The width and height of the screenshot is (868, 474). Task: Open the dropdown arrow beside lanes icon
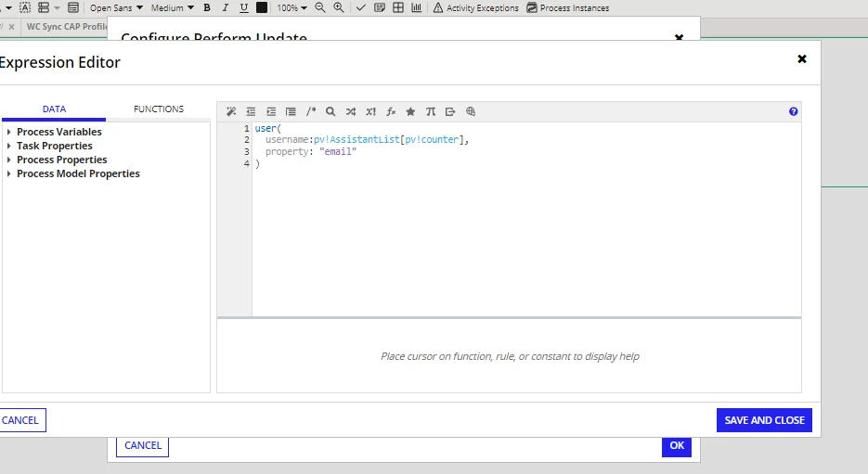57,7
